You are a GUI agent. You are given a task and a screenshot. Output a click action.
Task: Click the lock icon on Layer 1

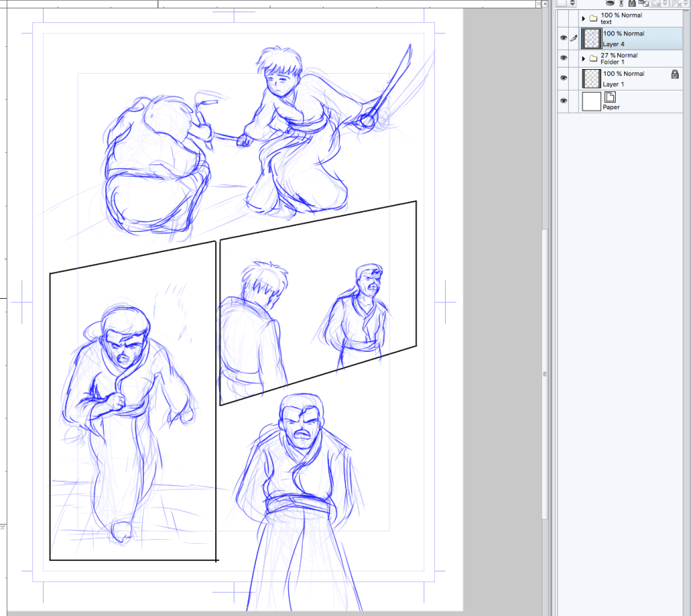[674, 75]
